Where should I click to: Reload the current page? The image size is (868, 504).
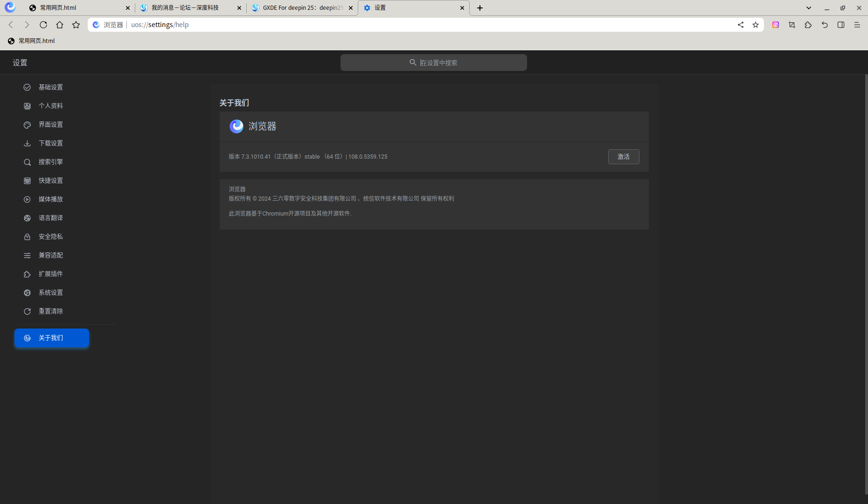click(43, 25)
